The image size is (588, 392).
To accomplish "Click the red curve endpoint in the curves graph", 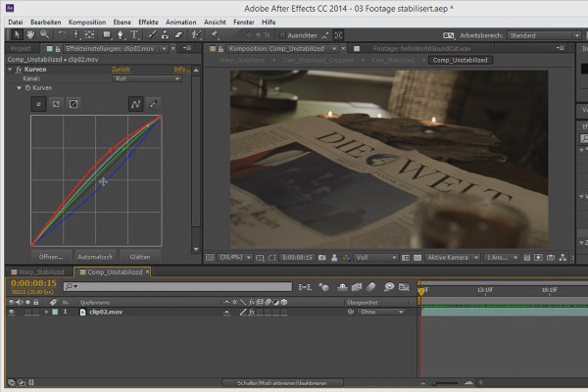I will point(160,118).
